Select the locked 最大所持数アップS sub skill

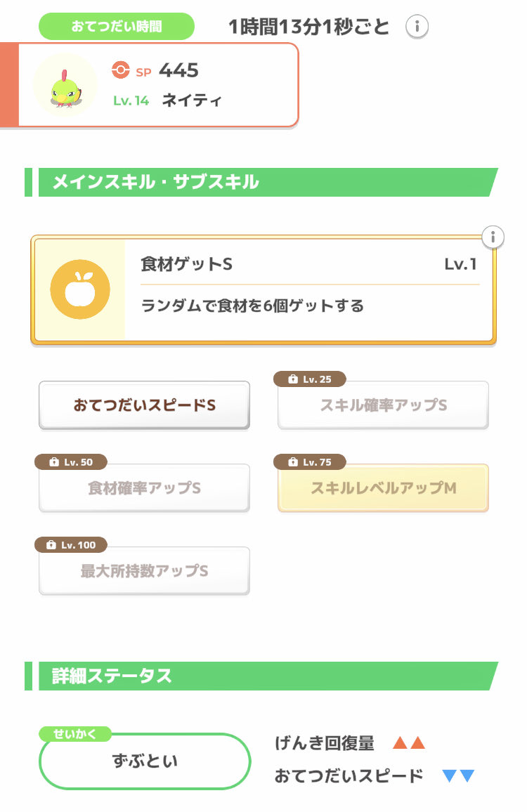[x=144, y=571]
